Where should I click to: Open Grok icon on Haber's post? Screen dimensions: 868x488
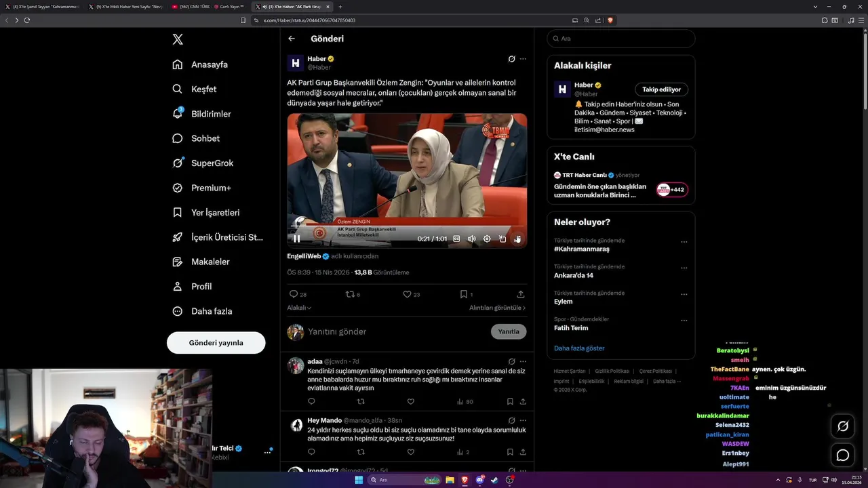coord(511,59)
